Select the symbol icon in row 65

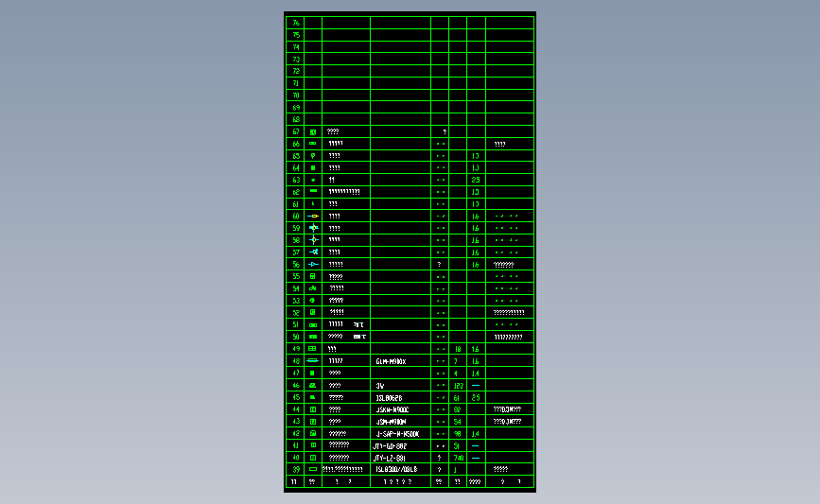point(313,156)
